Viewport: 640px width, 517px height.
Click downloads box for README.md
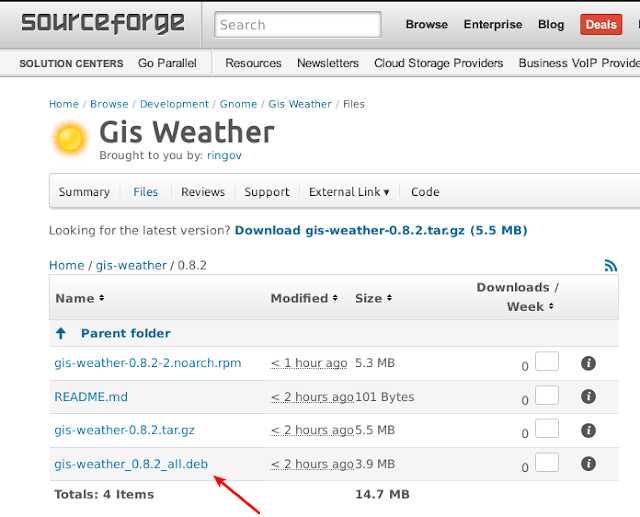click(x=547, y=395)
